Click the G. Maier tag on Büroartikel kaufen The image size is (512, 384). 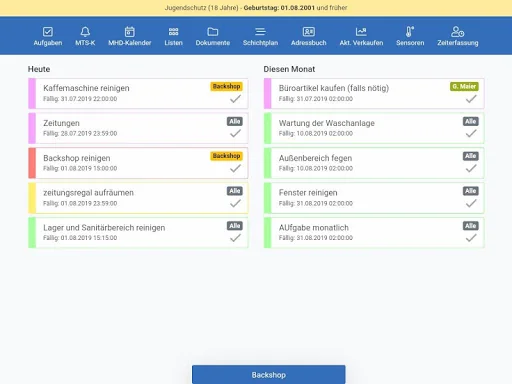[464, 86]
